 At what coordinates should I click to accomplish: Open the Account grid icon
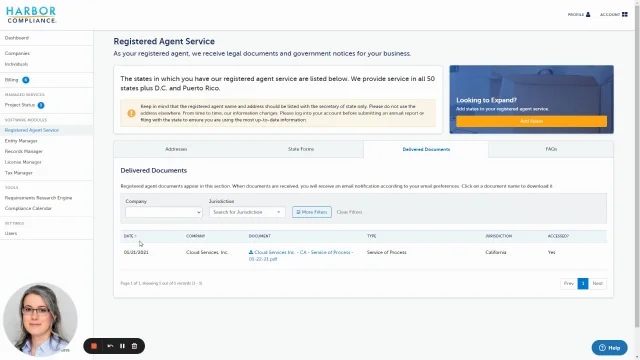point(624,14)
